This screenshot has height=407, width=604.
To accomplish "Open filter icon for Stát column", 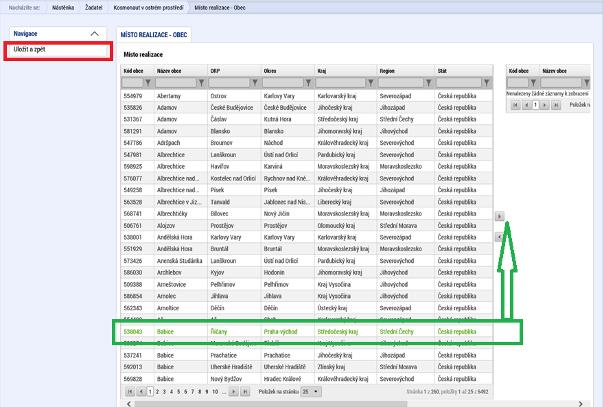I will (486, 83).
